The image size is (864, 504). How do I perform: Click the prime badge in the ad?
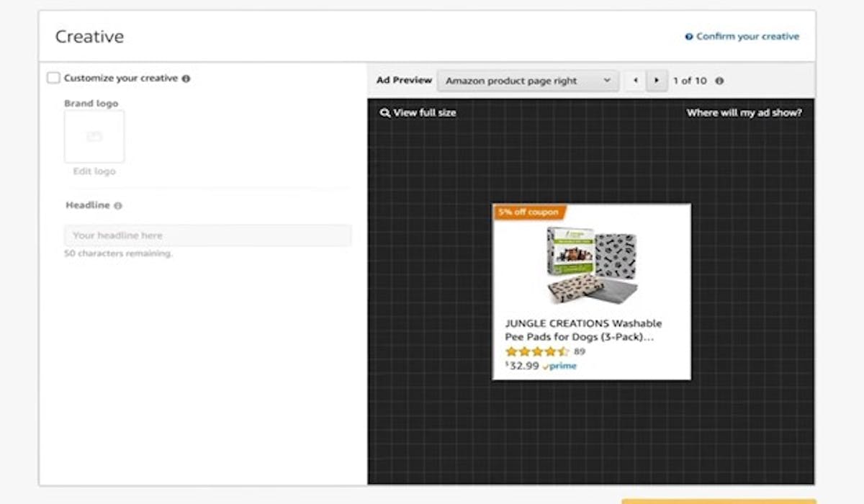click(560, 366)
